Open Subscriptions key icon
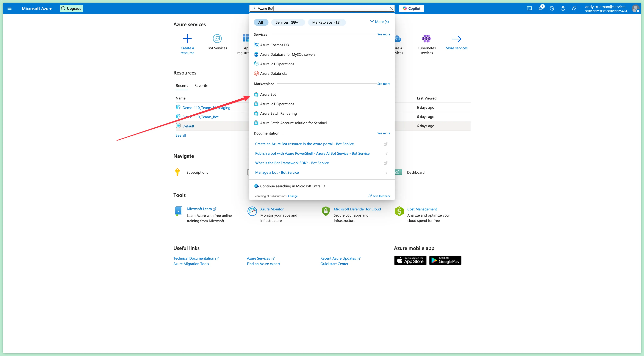The width and height of the screenshot is (644, 356). 178,172
